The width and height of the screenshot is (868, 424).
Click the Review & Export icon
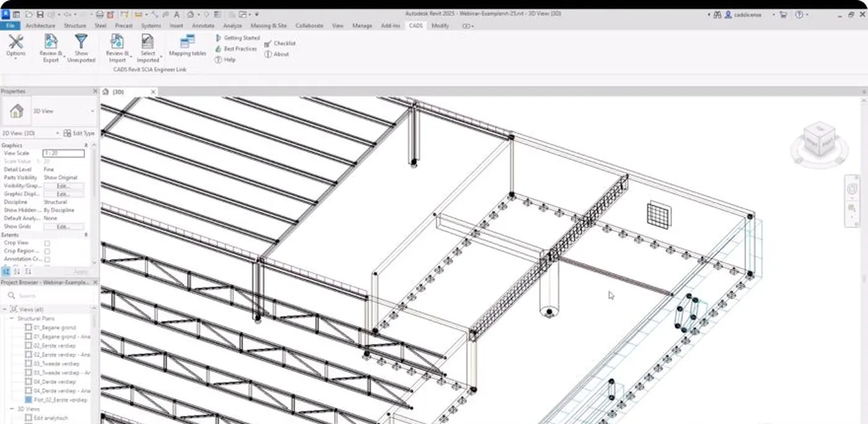click(x=51, y=42)
